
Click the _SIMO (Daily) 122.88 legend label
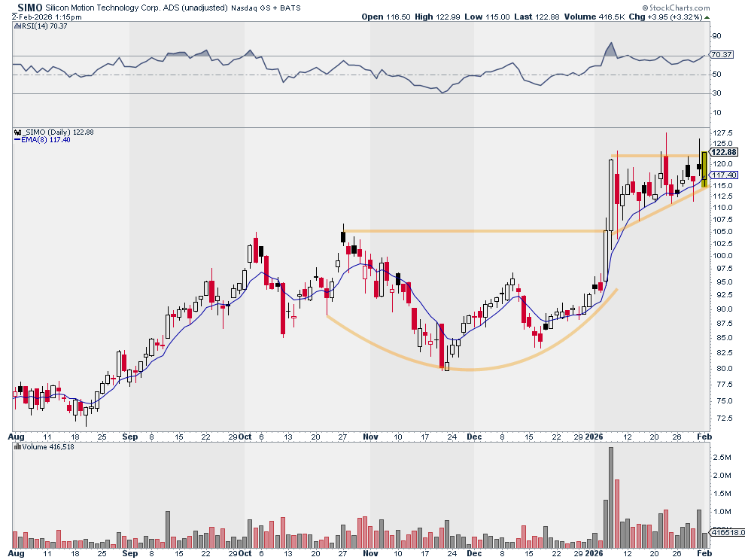[x=58, y=132]
